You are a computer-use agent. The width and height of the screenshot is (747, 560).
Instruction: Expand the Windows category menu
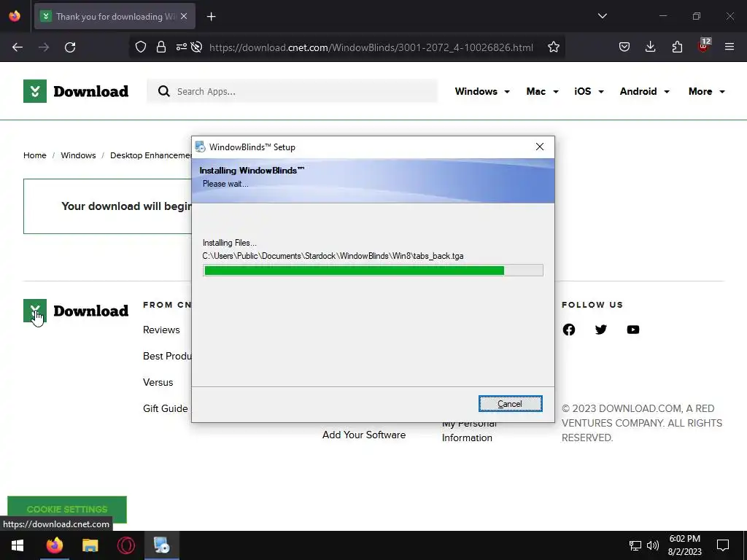(482, 91)
